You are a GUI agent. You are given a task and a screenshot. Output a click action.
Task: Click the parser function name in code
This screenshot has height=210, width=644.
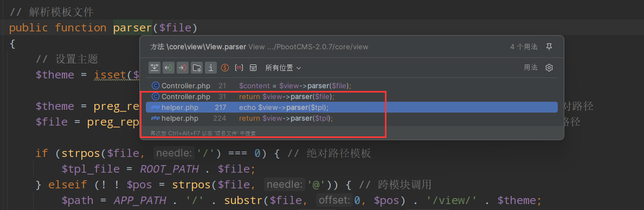tap(132, 28)
